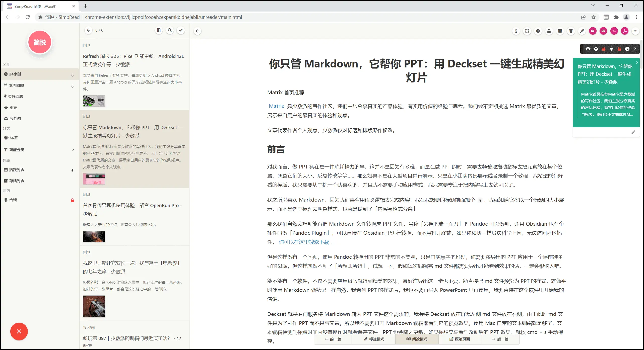Screen dimensions: 644x350
Task: Click the dark OpenRun earphone thumbnail
Action: pyautogui.click(x=94, y=236)
